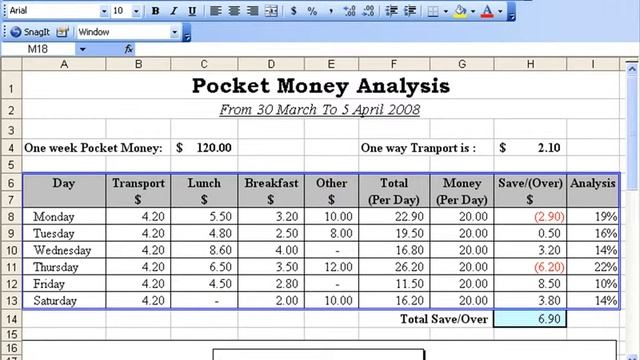
Task: Click Pocket Money Analysis title cell
Action: click(x=321, y=86)
